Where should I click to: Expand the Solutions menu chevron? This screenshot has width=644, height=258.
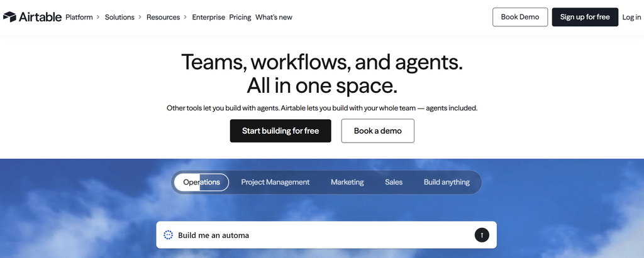140,17
